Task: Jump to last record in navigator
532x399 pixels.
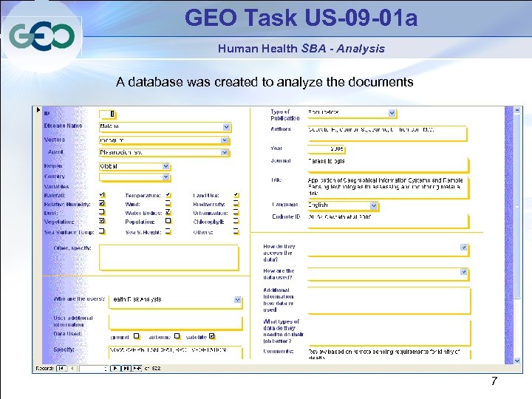Action: tap(126, 368)
